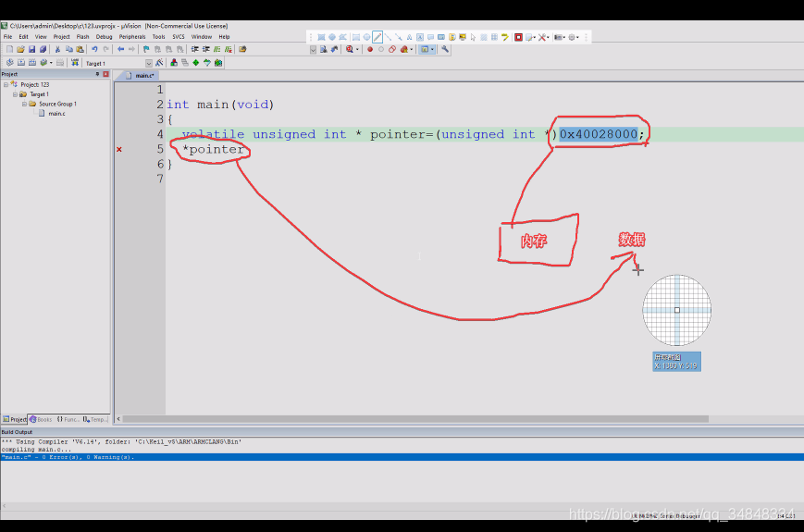The image size is (804, 532).
Task: Open the Debug menu
Action: click(104, 37)
